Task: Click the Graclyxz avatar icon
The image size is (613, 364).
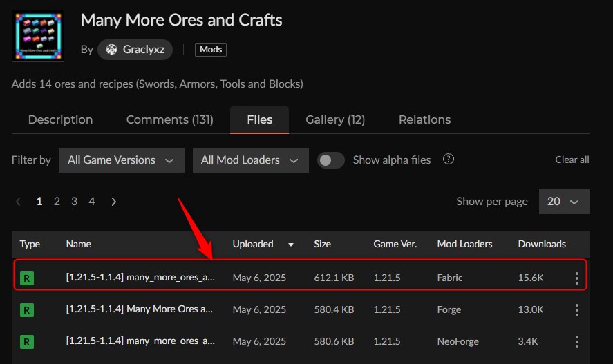Action: coord(111,50)
